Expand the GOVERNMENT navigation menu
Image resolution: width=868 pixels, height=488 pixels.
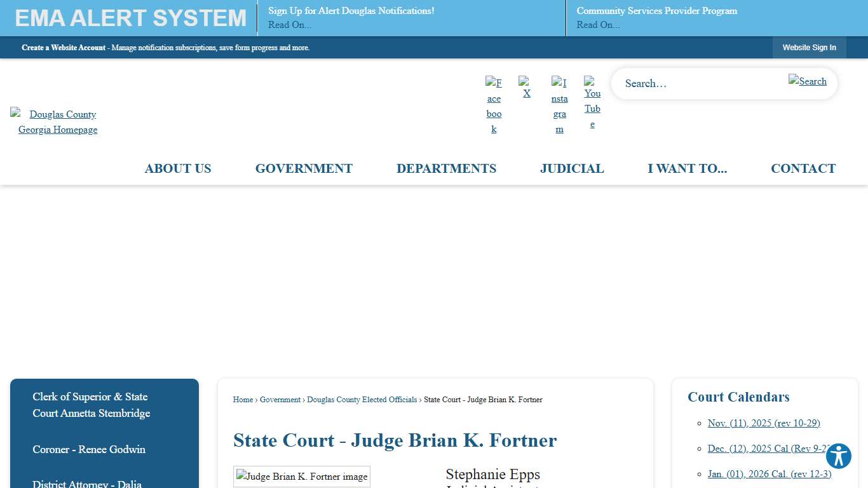[304, 168]
